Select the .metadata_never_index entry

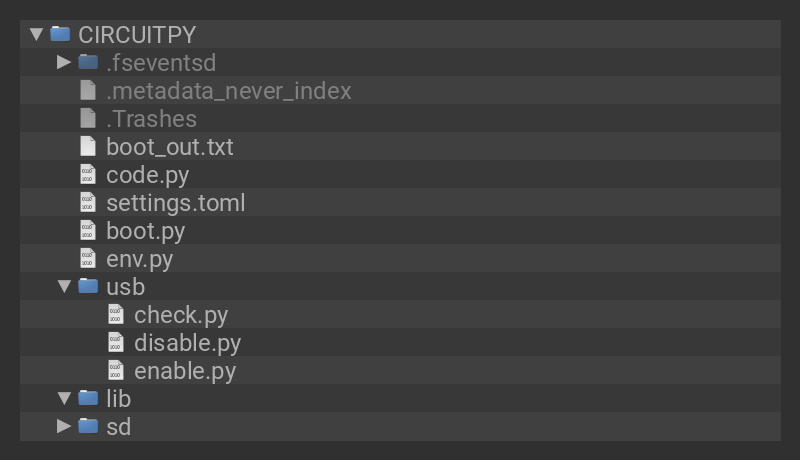pos(228,90)
